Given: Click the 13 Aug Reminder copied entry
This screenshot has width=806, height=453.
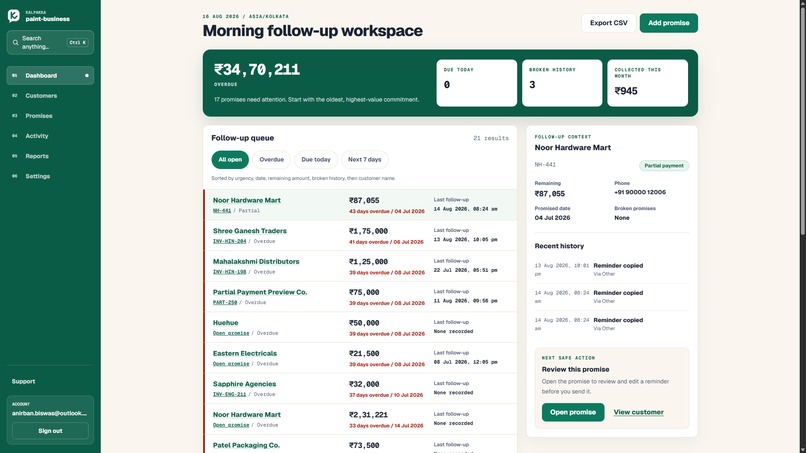Looking at the screenshot, I should pyautogui.click(x=612, y=269).
